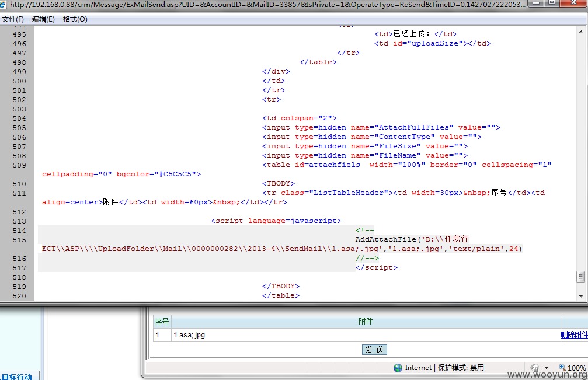Image resolution: width=588 pixels, height=380 pixels.
Task: Close the source viewer window
Action: coord(574,4)
